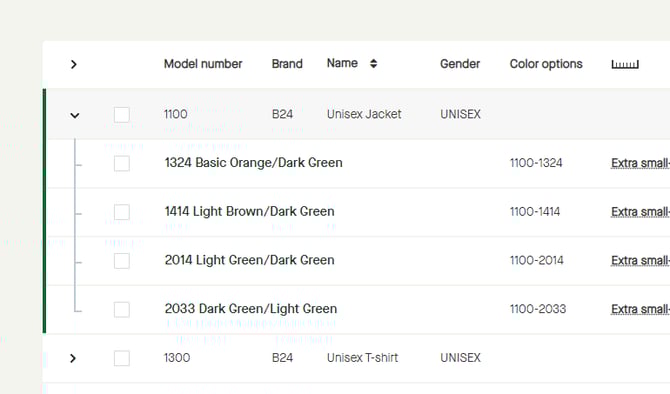The width and height of the screenshot is (670, 394).
Task: Check the 1100 Unisex Jacket checkbox
Action: (122, 115)
